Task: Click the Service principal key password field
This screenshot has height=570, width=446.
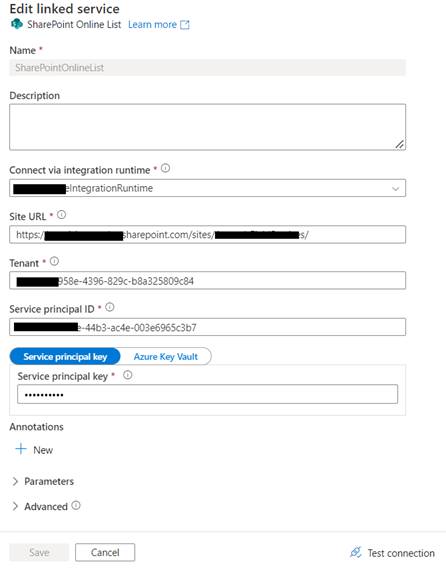Action: pos(208,394)
